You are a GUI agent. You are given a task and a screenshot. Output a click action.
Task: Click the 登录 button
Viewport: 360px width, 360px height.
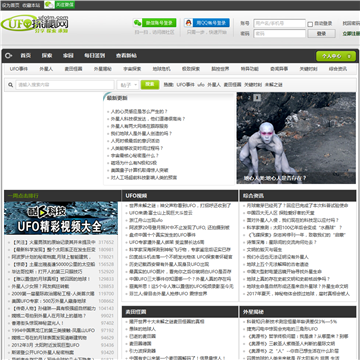click(321, 34)
